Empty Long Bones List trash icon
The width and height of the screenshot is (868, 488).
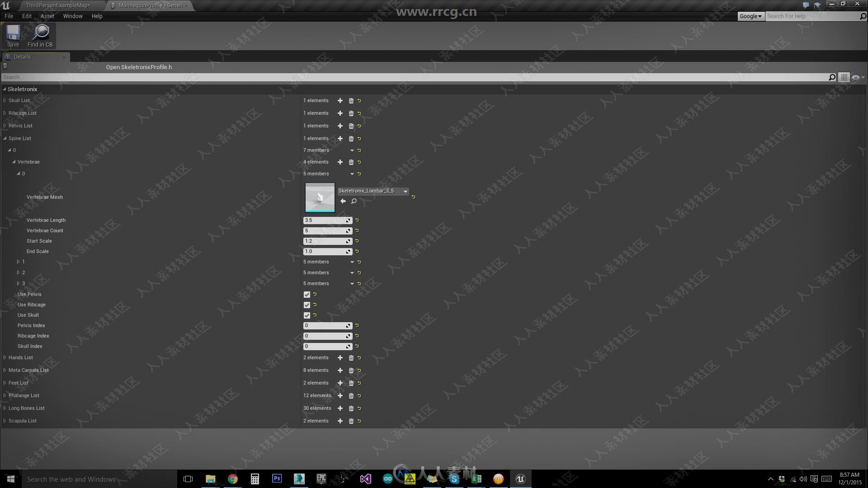coord(351,408)
